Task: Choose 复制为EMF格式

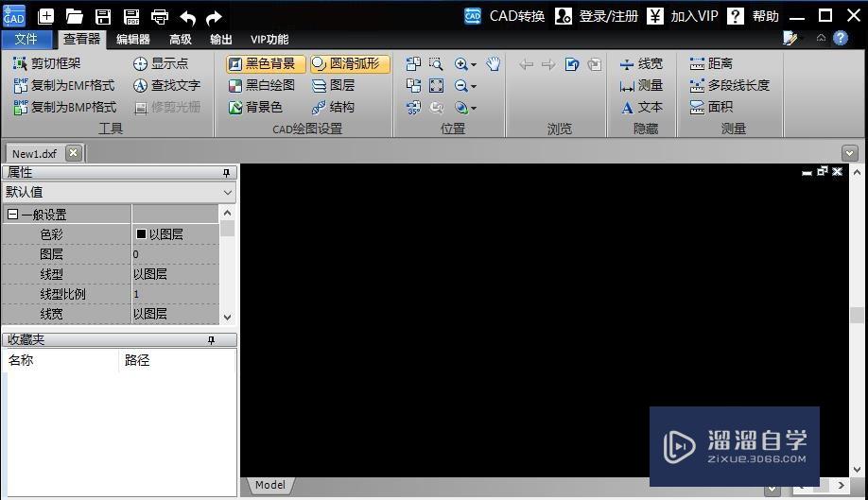Action: pos(63,85)
